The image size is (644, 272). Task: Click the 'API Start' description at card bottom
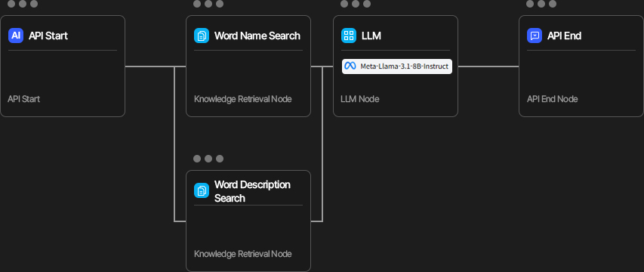pyautogui.click(x=24, y=99)
